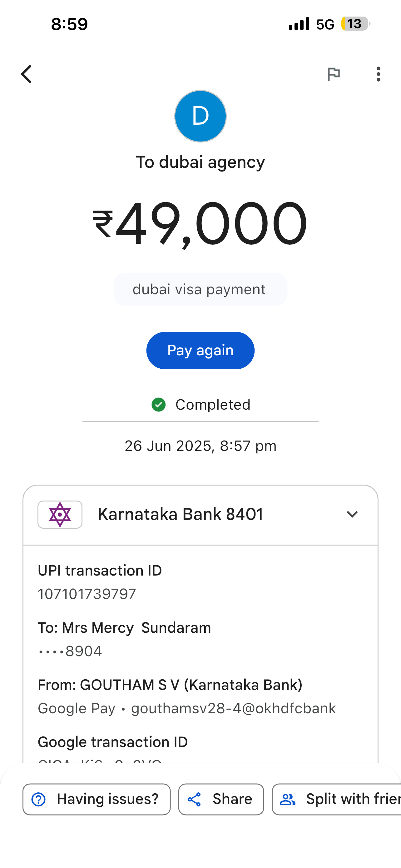Tap the flag report icon
401x868 pixels.
pyautogui.click(x=334, y=74)
